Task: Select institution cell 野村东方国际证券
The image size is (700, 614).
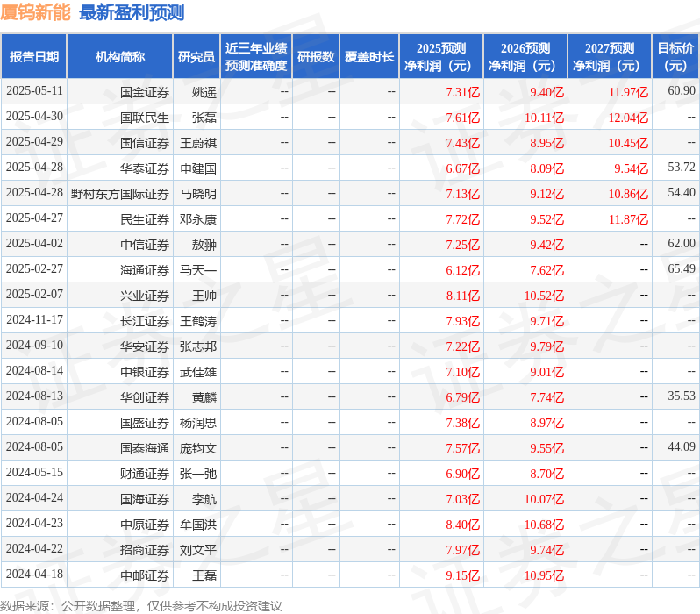Action: pyautogui.click(x=120, y=194)
